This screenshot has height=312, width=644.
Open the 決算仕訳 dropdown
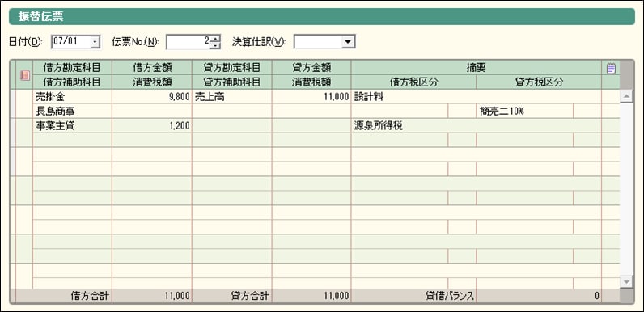point(349,41)
